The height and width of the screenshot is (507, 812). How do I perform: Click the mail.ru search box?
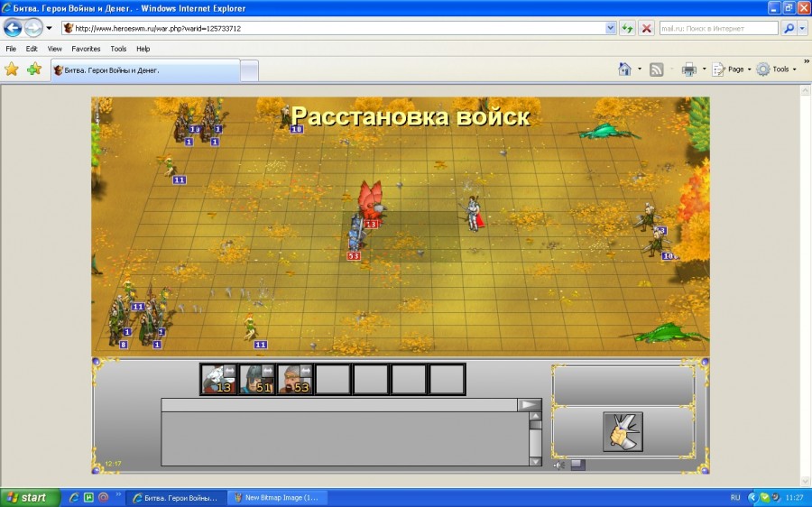[719, 29]
